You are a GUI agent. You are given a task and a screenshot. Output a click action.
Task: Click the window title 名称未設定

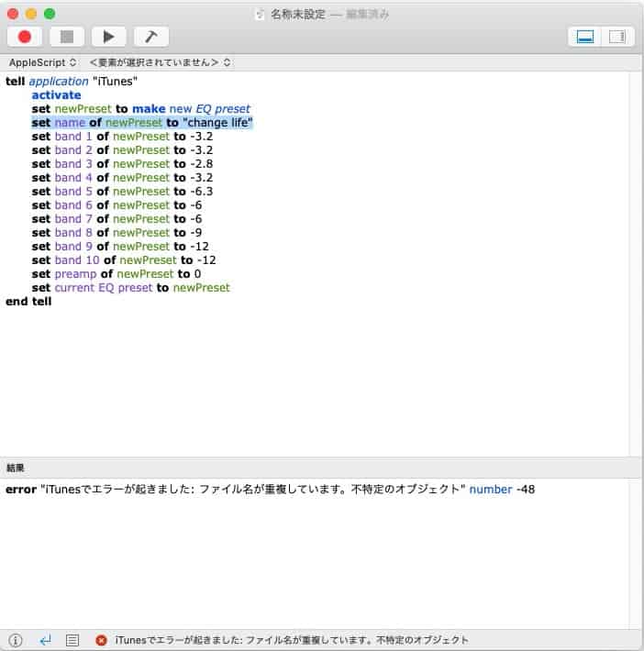[298, 15]
